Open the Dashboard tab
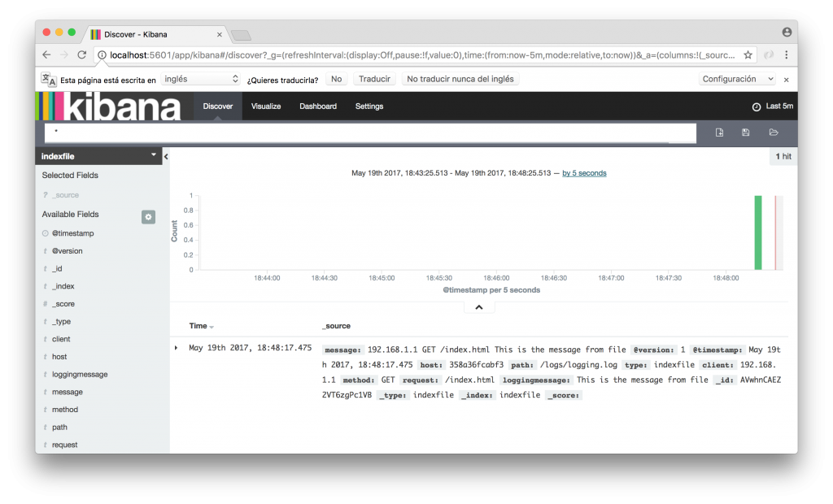Screen dimensions: 833x504 pos(318,106)
